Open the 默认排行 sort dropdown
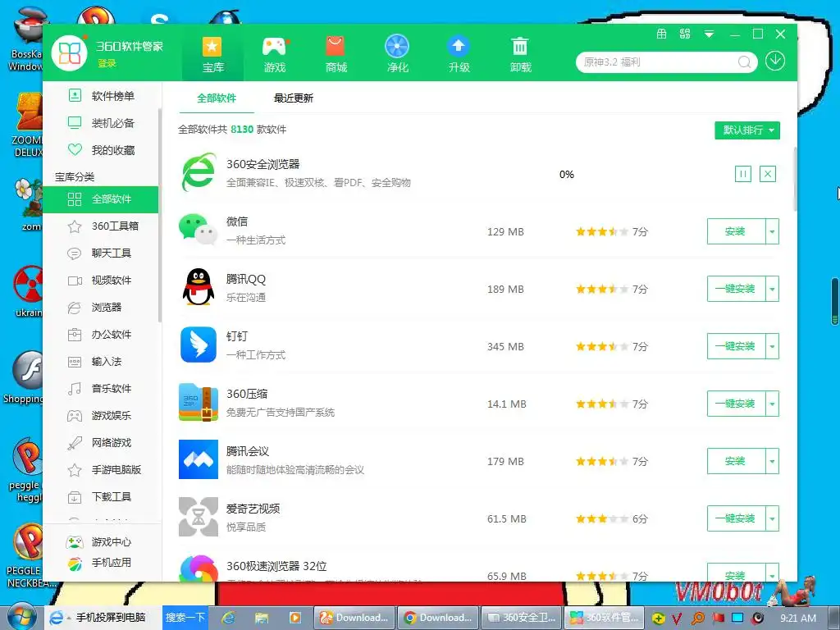This screenshot has width=840, height=630. tap(747, 130)
